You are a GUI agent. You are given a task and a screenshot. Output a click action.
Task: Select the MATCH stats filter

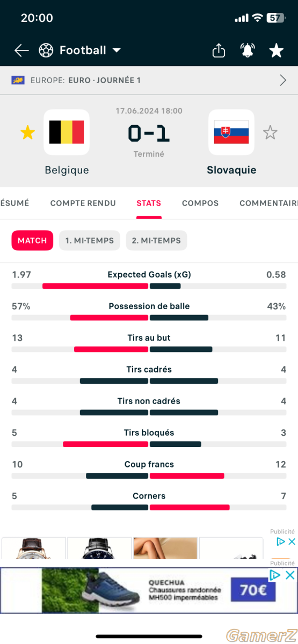tap(32, 240)
